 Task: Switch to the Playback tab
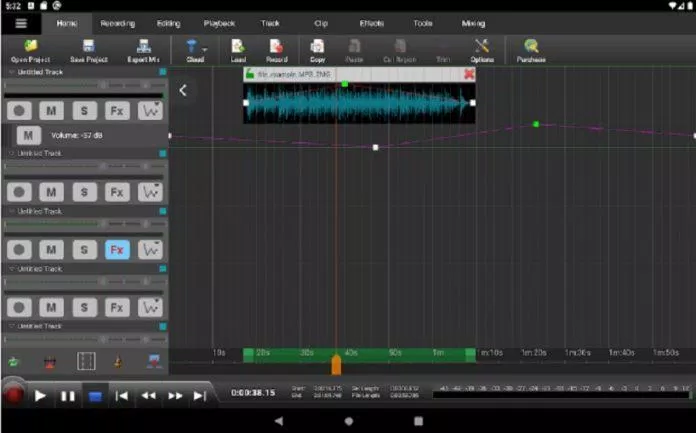coord(219,24)
